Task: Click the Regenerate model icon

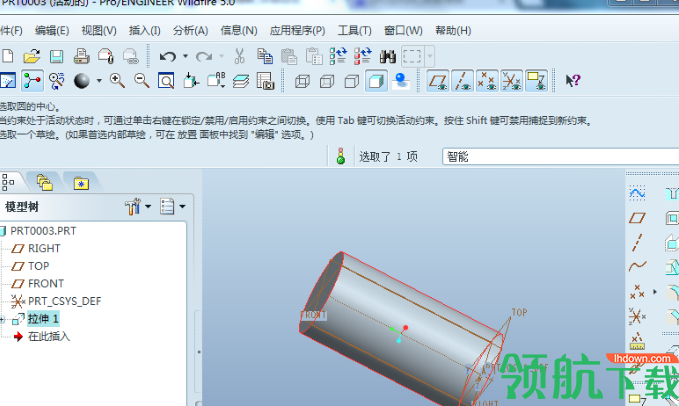Action: tap(338, 56)
